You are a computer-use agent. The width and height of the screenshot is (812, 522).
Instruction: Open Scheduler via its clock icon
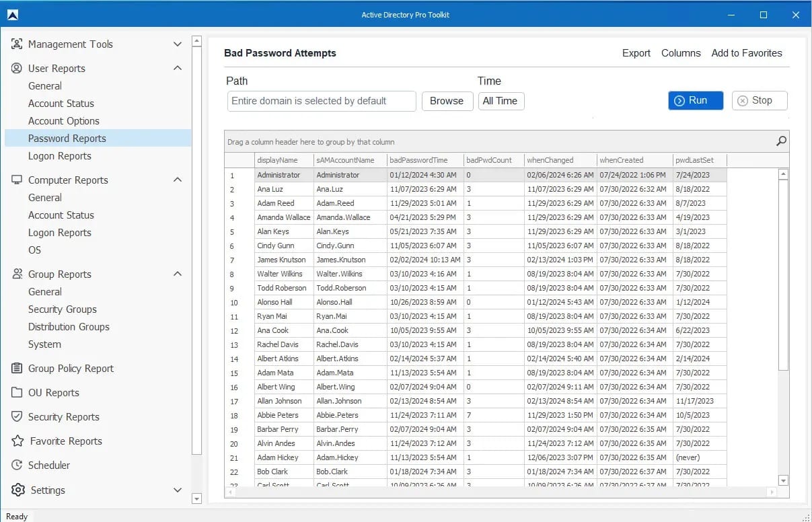17,465
